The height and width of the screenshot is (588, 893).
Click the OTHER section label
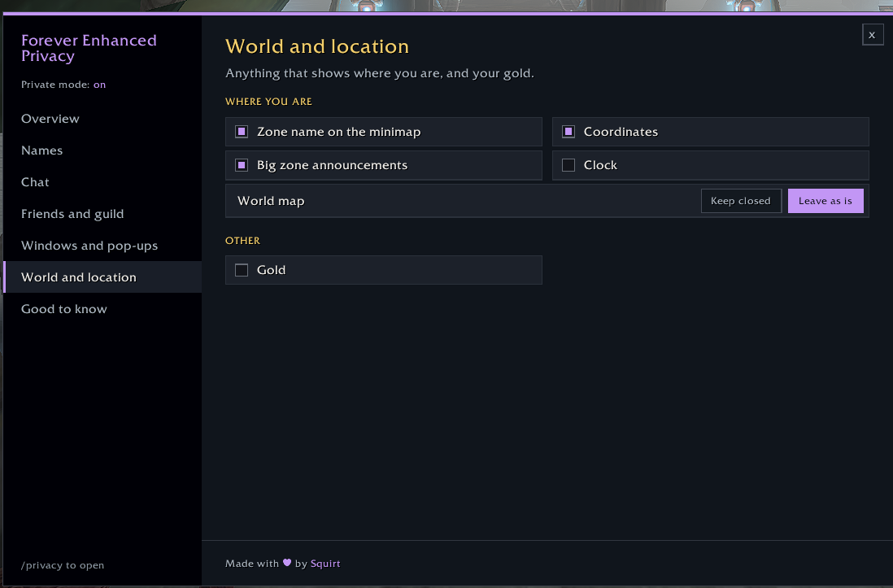242,241
